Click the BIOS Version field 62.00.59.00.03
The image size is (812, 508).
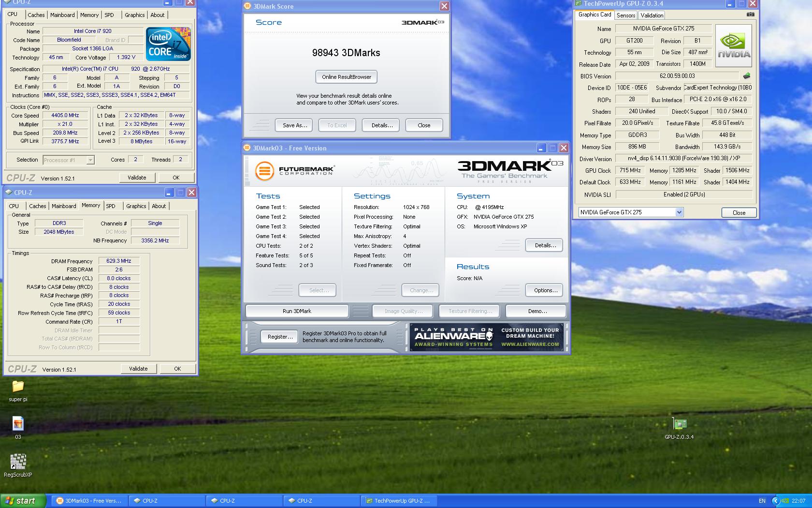[x=677, y=76]
